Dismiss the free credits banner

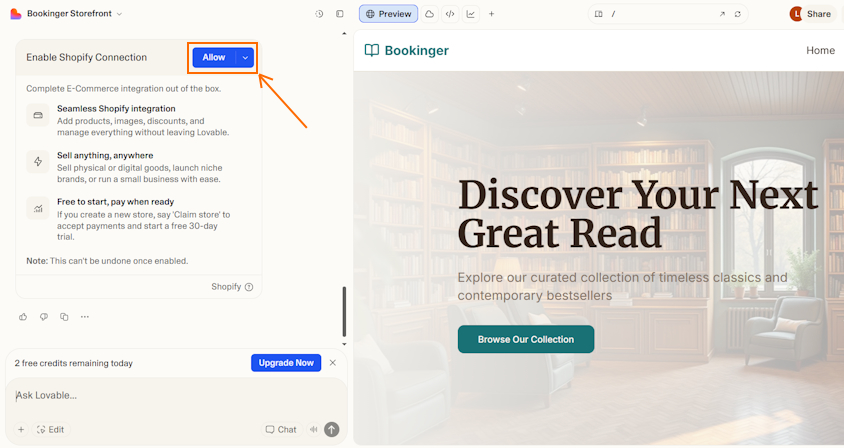point(333,363)
